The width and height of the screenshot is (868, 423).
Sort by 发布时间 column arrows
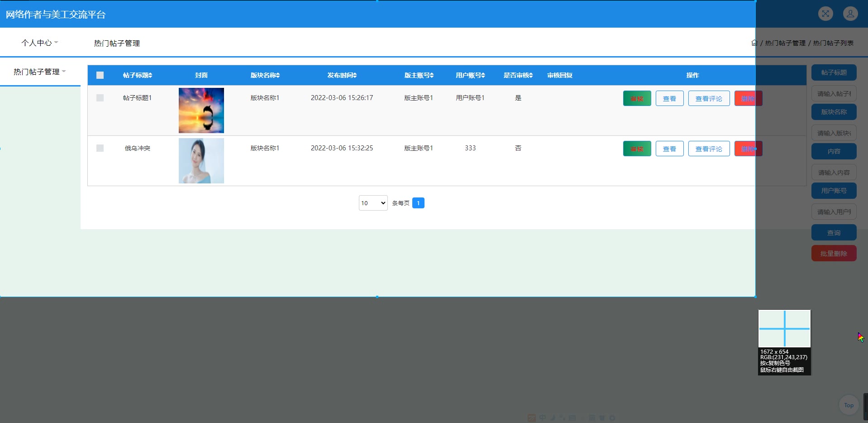click(x=355, y=75)
